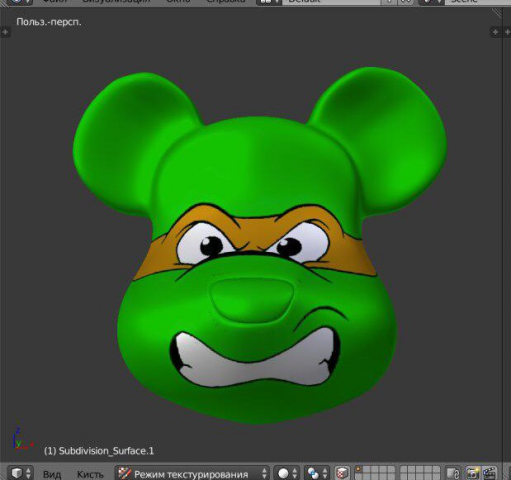Click the viewport corner split-area widget
Image resolution: width=511 pixels, height=480 pixels.
(x=497, y=13)
